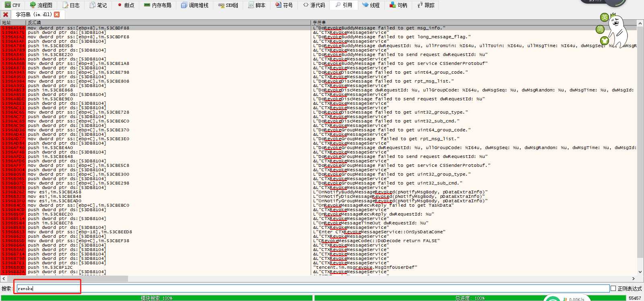The image size is (644, 301).
Task: Click the 字符串 column header
Action: click(474, 23)
